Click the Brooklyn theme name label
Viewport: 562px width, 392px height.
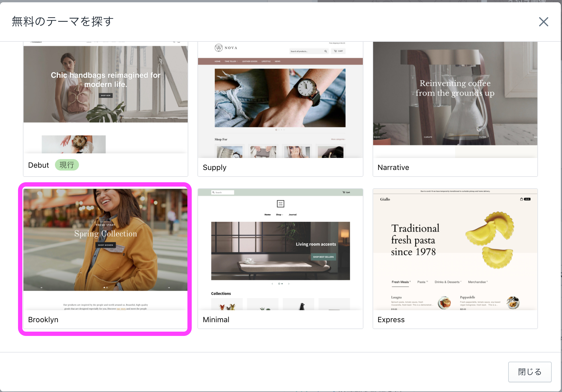(x=43, y=320)
